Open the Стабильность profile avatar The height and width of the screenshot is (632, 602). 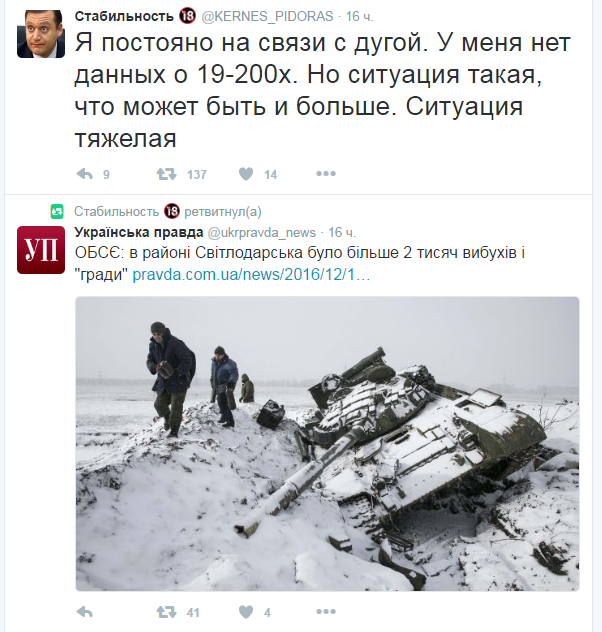(x=41, y=34)
